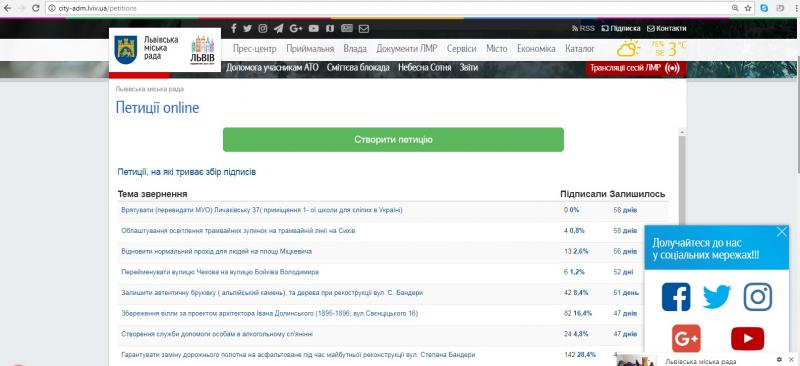Open petition Врятувати Личаківську 37
This screenshot has width=800, height=366.
click(262, 210)
